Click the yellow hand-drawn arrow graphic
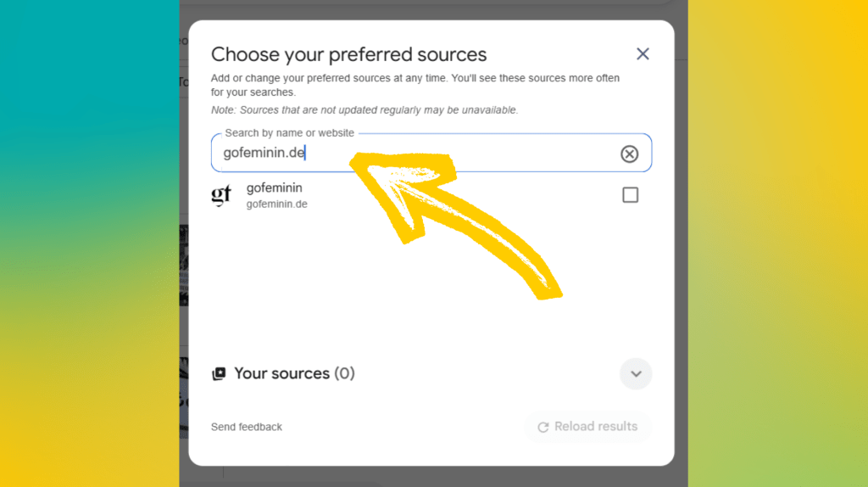Screen dimensions: 868x487 455,224
